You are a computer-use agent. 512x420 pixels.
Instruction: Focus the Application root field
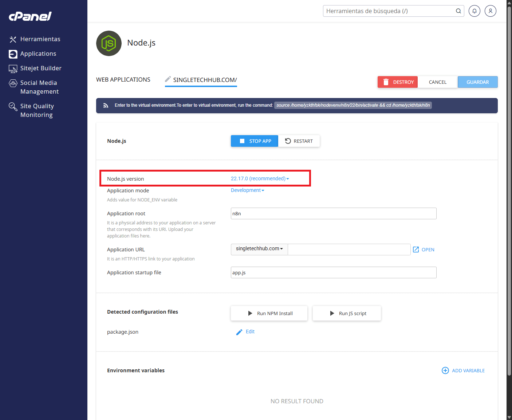pos(334,213)
